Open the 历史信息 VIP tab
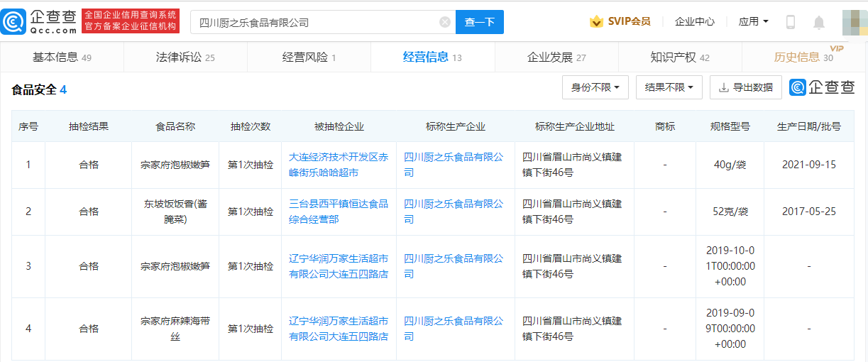 click(x=804, y=57)
